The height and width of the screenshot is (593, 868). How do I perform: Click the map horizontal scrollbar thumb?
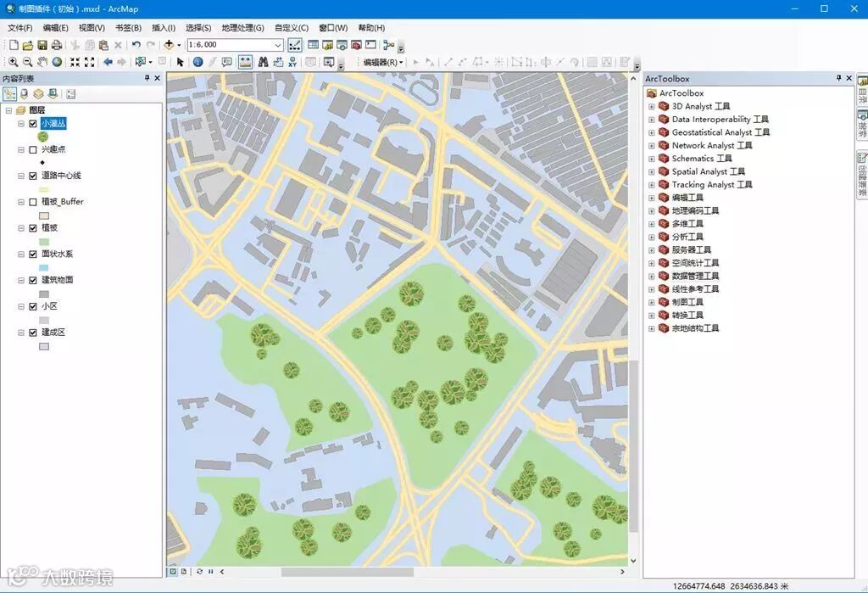point(347,572)
